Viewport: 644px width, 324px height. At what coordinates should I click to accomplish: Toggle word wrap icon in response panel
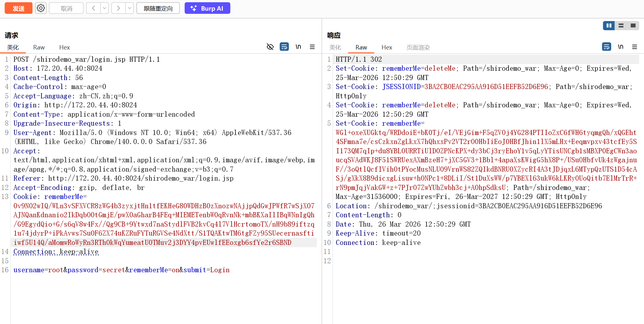click(x=606, y=47)
